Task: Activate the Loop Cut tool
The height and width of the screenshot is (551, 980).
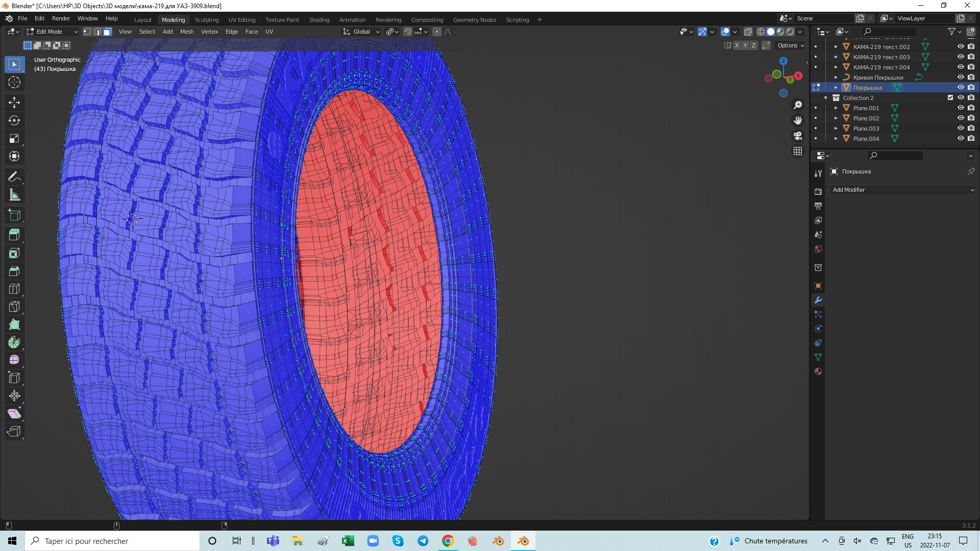Action: 14,289
